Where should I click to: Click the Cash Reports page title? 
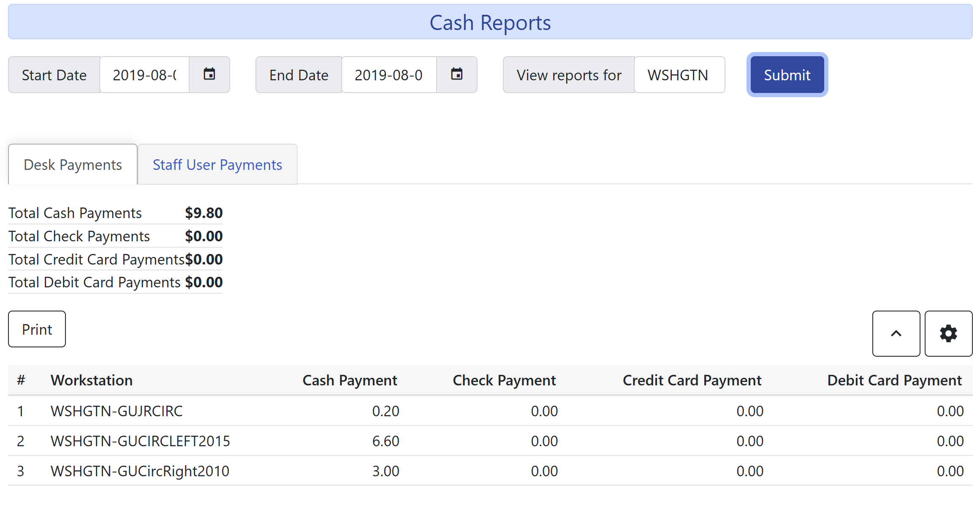(490, 22)
